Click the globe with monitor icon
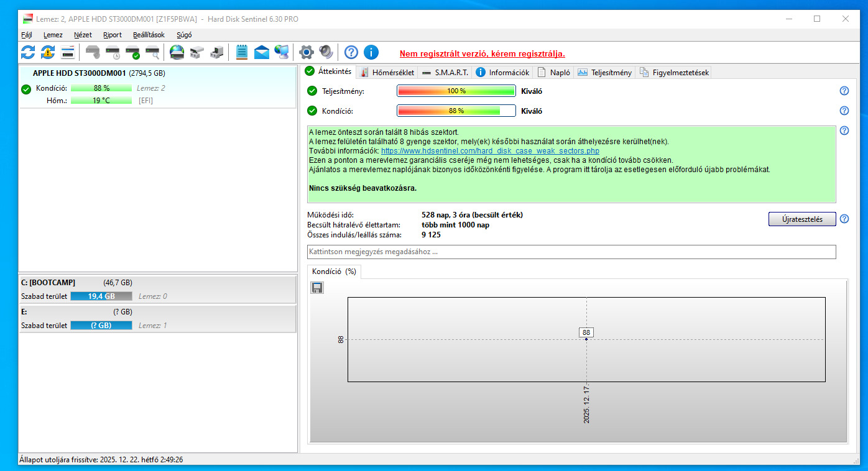Screen dimensions: 868x471 [x=282, y=52]
